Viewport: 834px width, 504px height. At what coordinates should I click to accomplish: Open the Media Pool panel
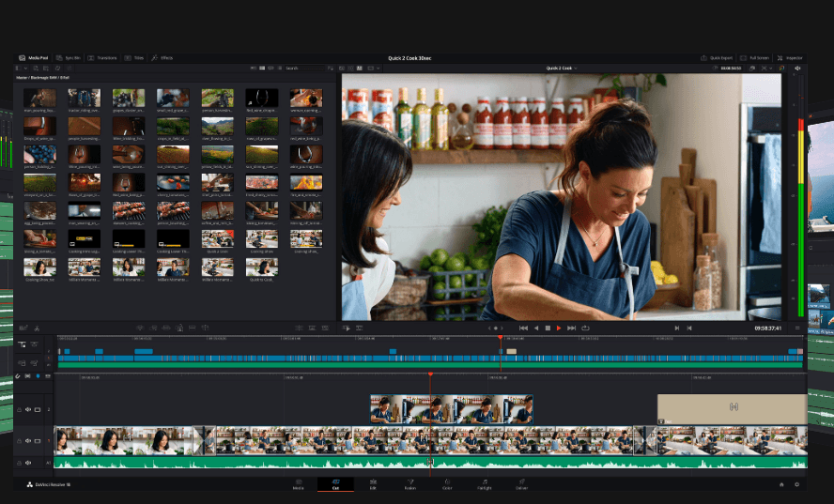point(34,58)
